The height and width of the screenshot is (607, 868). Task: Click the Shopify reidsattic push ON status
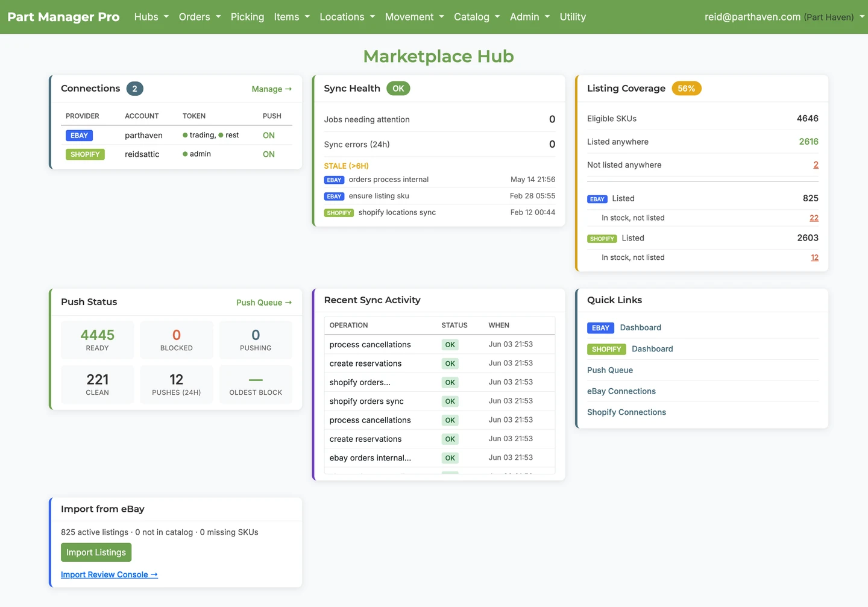click(269, 154)
